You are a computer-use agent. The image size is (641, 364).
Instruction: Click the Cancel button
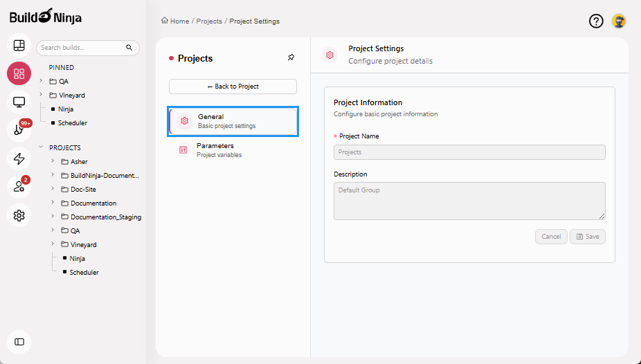tap(551, 237)
